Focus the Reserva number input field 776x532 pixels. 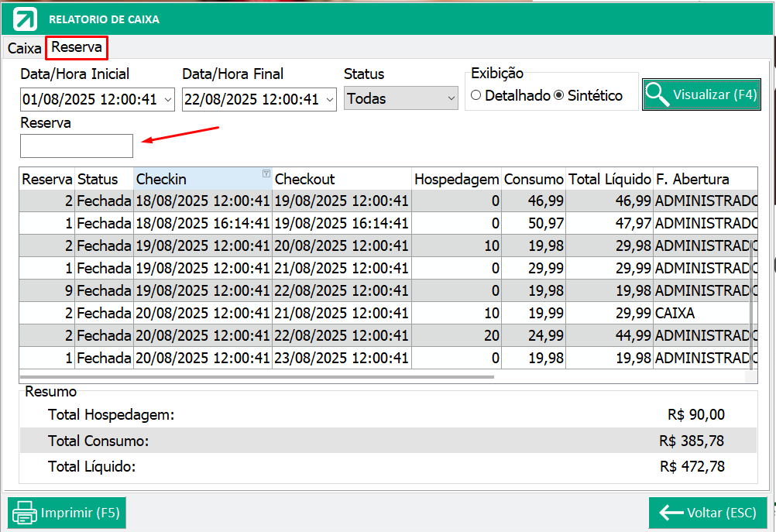coord(77,146)
